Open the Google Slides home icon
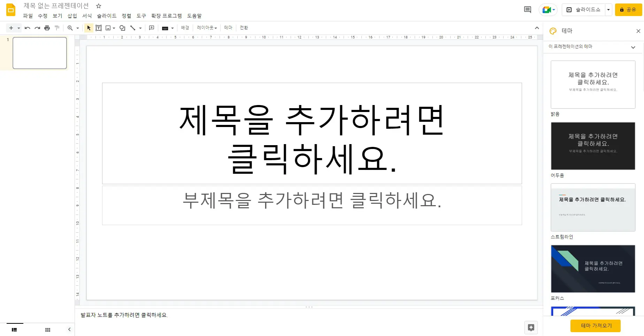Image resolution: width=644 pixels, height=336 pixels. [x=11, y=10]
